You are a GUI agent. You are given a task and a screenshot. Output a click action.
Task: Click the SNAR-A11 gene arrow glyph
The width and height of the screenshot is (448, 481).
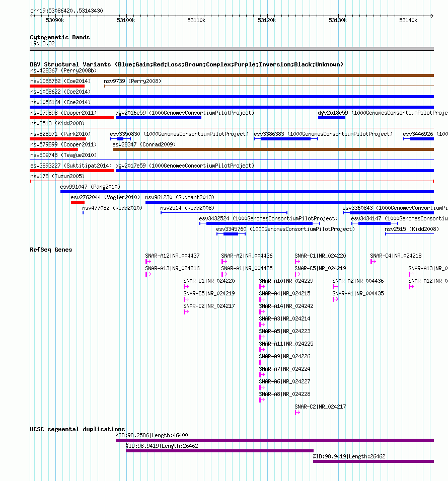[262, 350]
